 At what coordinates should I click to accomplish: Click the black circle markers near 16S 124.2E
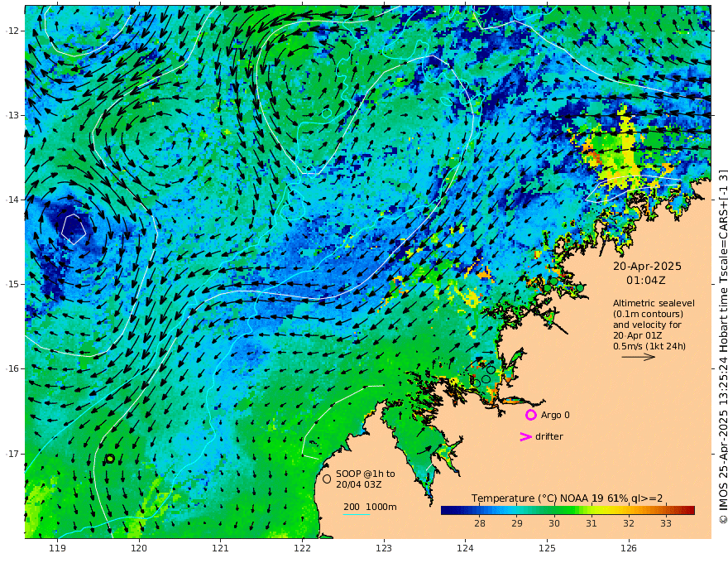[484, 377]
